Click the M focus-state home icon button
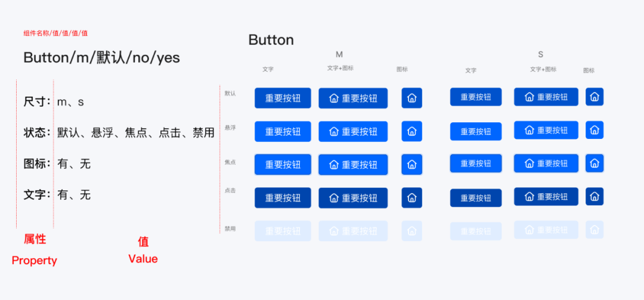The width and height of the screenshot is (644, 300). point(411,165)
